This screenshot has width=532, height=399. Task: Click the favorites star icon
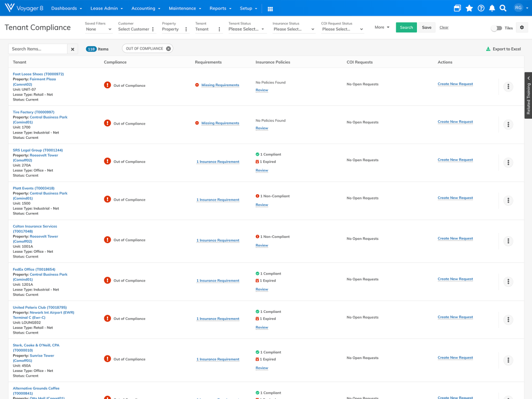point(469,8)
